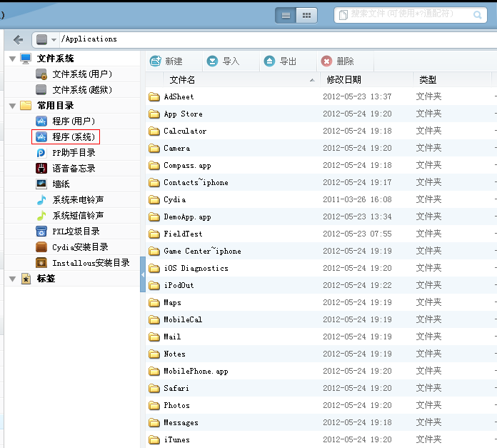Select the App Store folder icon
This screenshot has width=497, height=448.
coord(154,114)
